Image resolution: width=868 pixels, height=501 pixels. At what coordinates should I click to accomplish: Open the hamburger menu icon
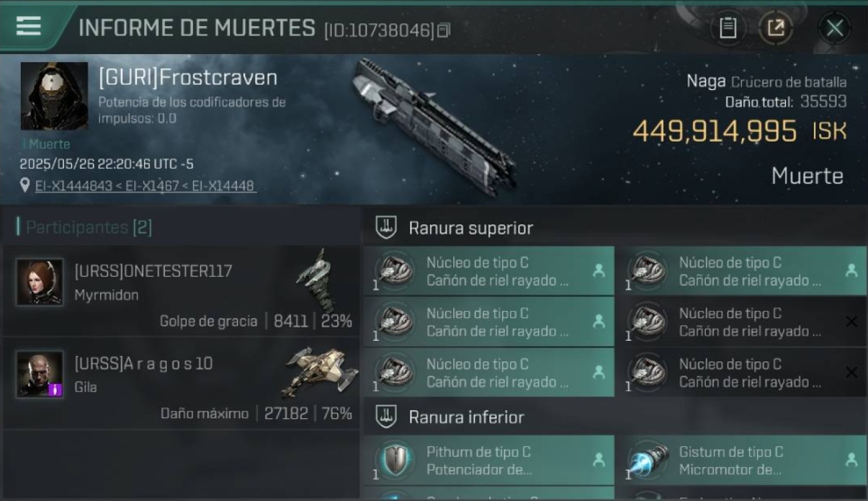click(29, 26)
